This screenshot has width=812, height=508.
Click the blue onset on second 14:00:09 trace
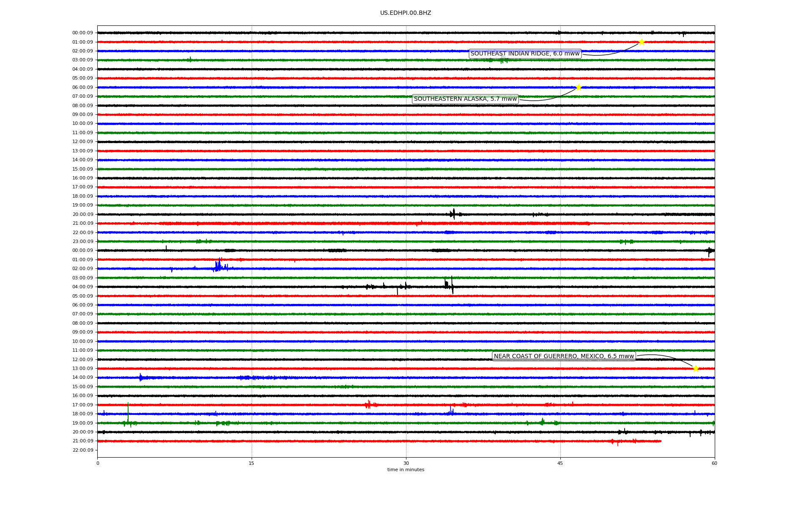pyautogui.click(x=141, y=377)
